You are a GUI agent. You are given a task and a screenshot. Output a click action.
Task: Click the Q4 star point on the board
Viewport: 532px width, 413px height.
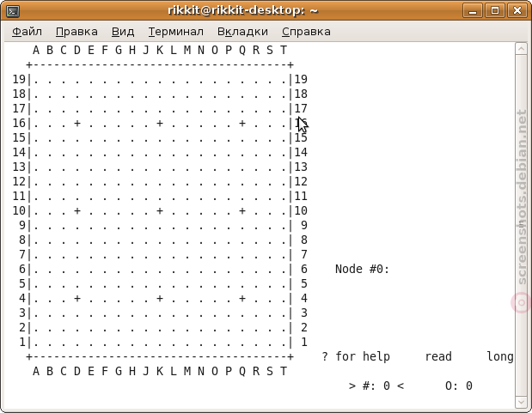point(242,299)
